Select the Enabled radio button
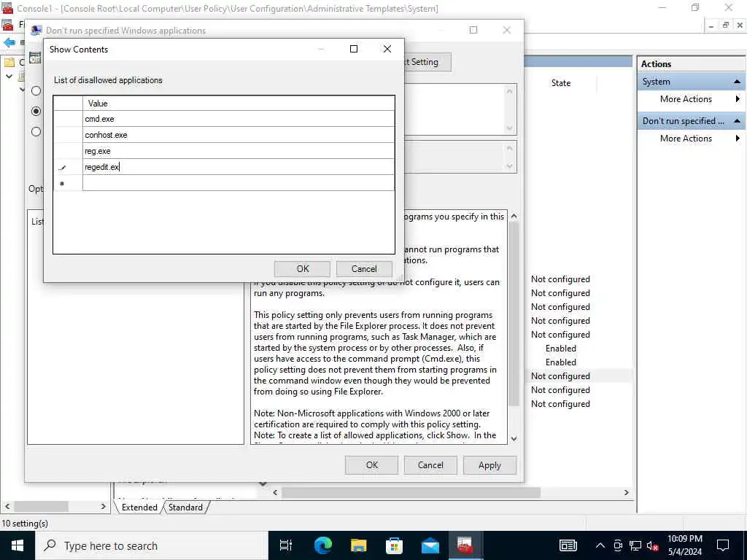747x560 pixels. pos(36,111)
